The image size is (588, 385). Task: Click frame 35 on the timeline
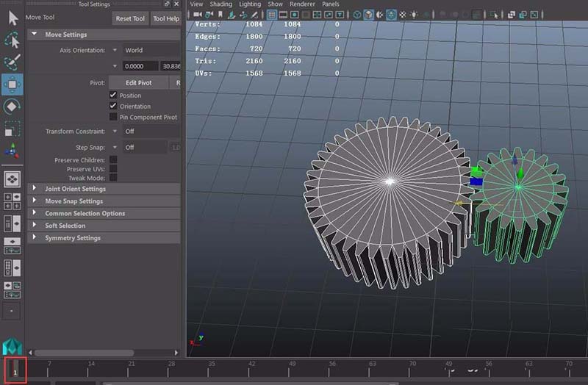(211, 371)
